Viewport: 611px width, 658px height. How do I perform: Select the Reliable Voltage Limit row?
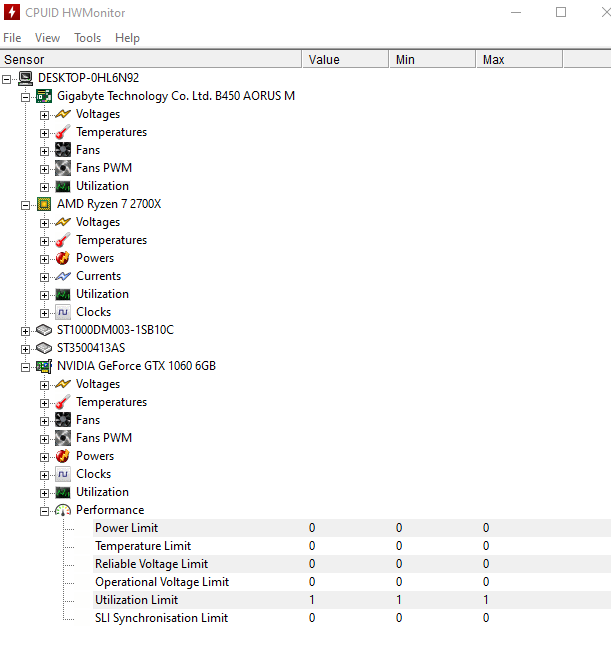point(352,564)
